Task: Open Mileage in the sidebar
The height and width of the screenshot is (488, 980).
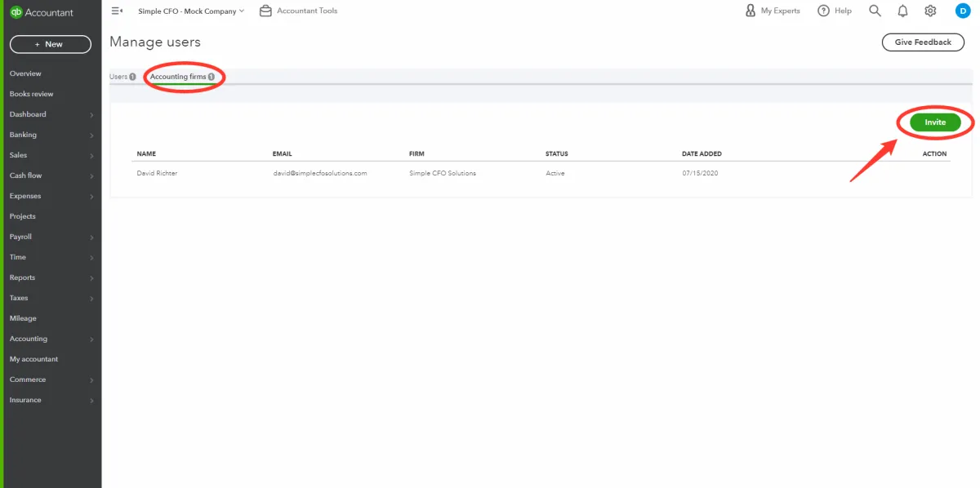Action: point(23,318)
